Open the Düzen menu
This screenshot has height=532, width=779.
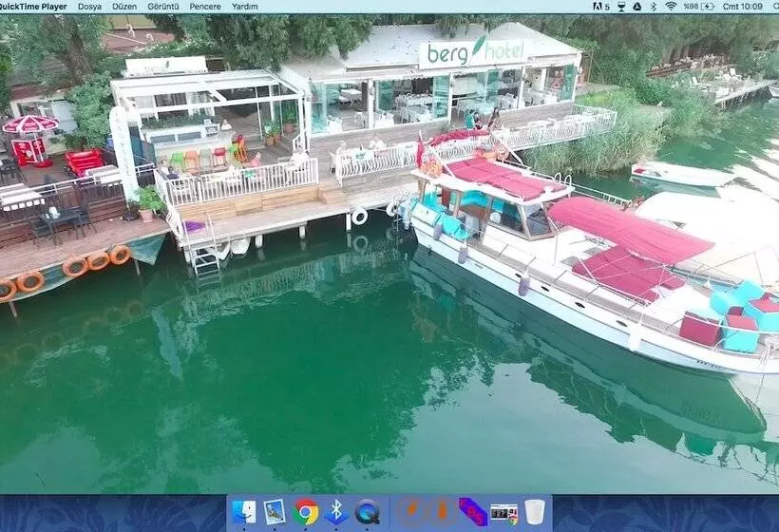point(124,6)
